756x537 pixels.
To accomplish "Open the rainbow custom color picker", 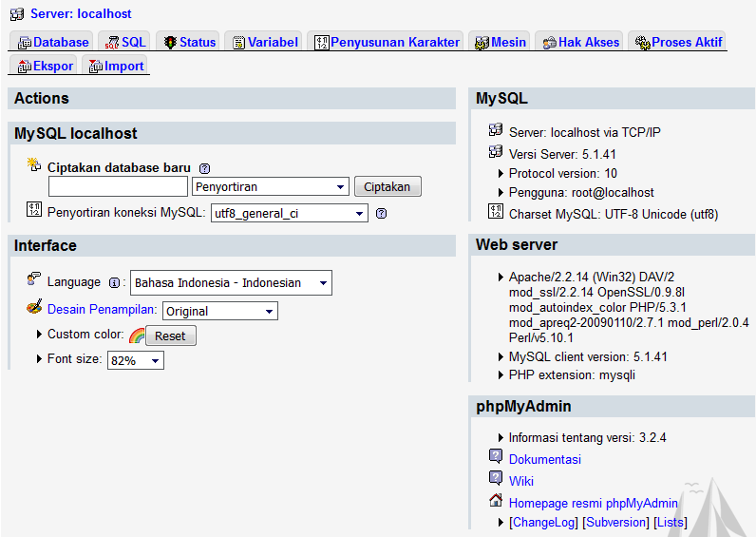I will (x=137, y=336).
